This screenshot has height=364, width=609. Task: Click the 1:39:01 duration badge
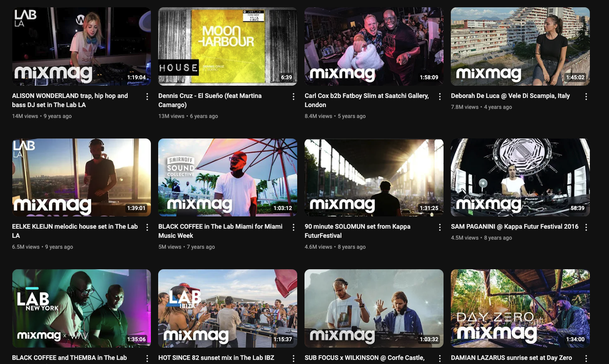click(x=137, y=208)
